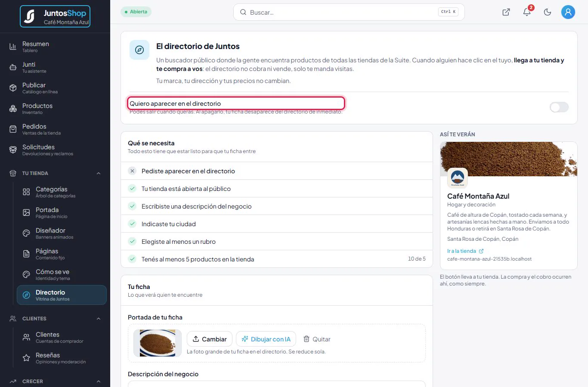Click the JuntosShop logo

click(55, 16)
